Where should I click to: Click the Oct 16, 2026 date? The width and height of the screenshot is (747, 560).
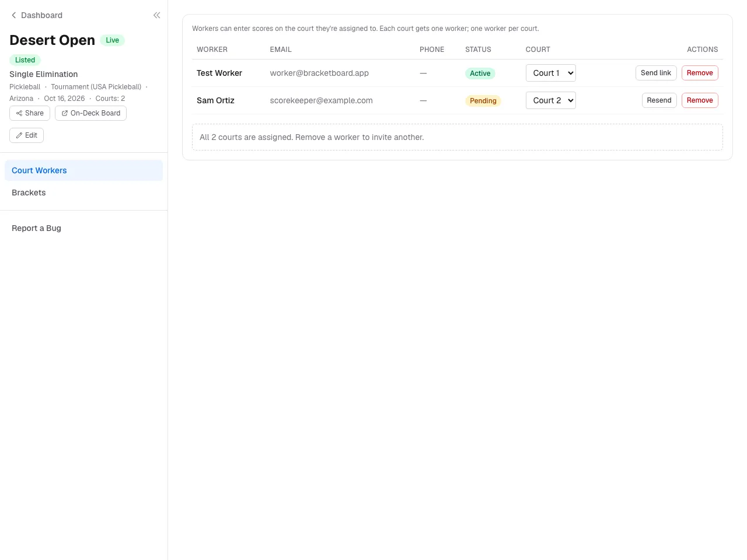point(64,99)
